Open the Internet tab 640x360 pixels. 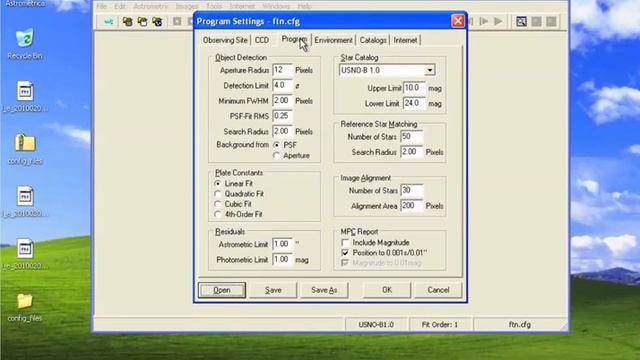[x=405, y=40]
